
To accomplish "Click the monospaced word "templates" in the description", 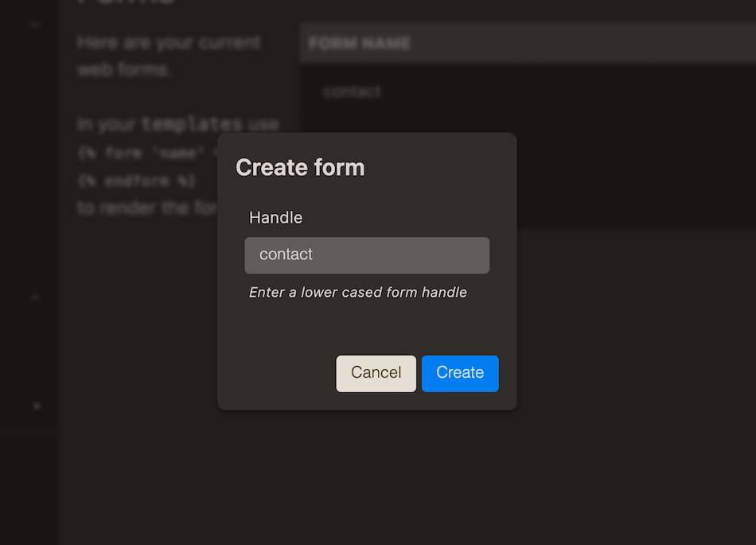I will click(192, 124).
